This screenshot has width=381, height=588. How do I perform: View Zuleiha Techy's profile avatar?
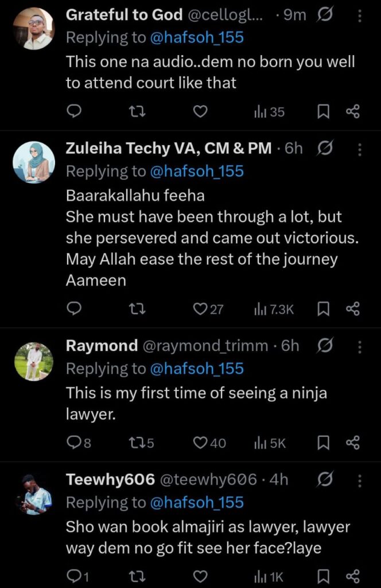tap(33, 163)
